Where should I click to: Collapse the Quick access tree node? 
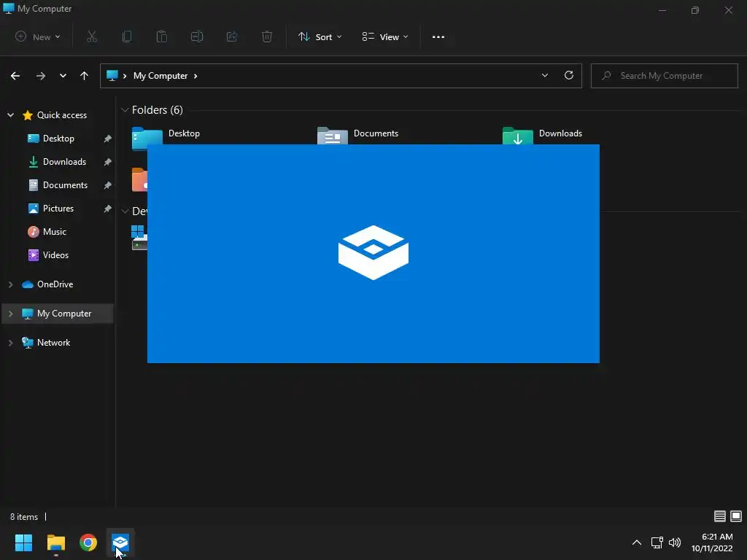point(10,115)
